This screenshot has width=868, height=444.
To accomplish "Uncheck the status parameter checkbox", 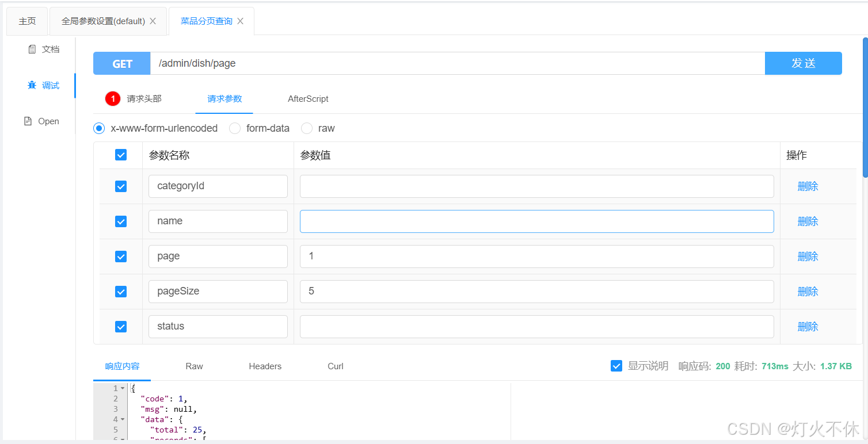I will pyautogui.click(x=121, y=327).
